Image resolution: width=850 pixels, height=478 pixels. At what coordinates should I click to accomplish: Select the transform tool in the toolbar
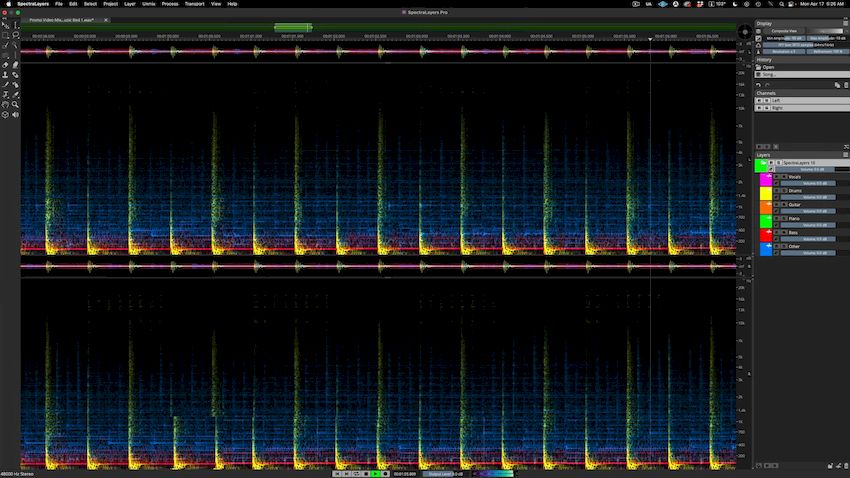pyautogui.click(x=5, y=94)
